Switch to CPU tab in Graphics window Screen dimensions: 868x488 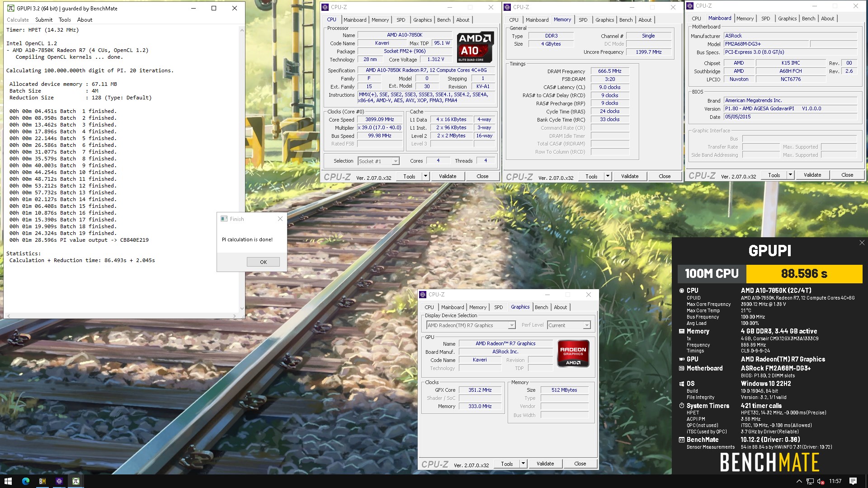click(429, 307)
